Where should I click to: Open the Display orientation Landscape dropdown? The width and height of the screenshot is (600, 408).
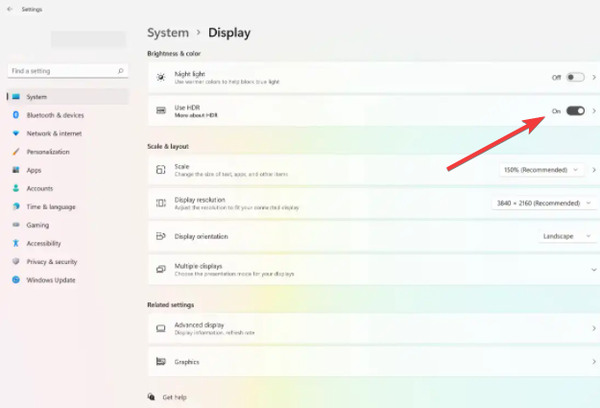567,236
